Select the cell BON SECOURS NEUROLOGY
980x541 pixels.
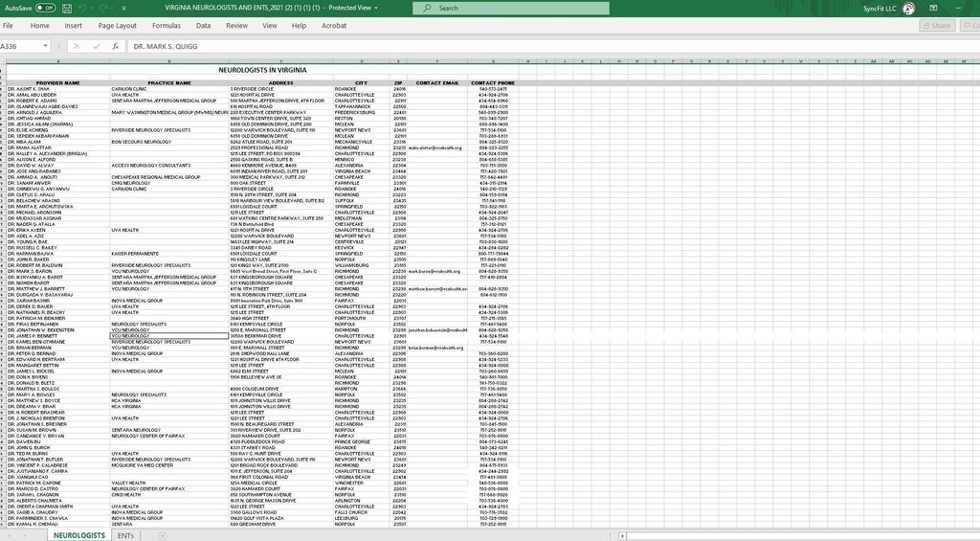pyautogui.click(x=169, y=142)
